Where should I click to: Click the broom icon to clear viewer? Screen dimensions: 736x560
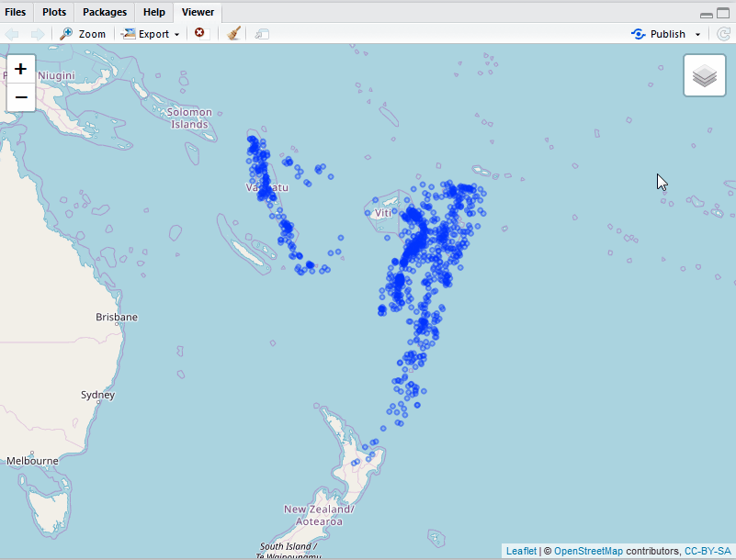[x=232, y=33]
